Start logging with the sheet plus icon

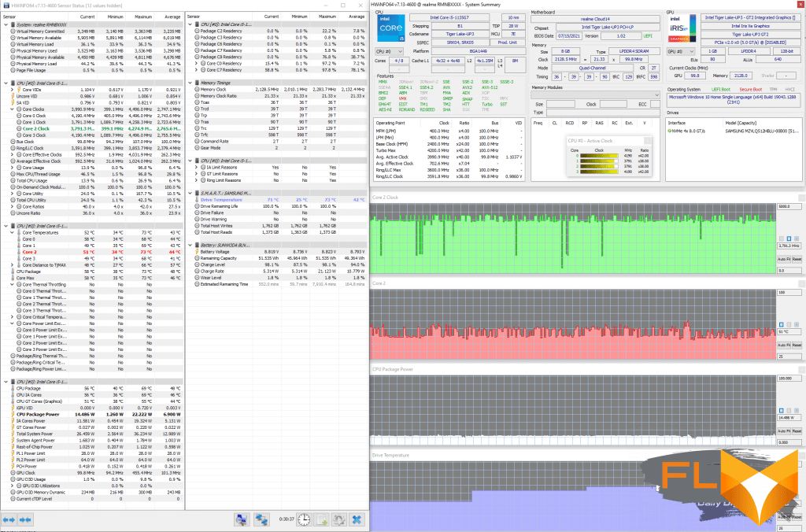pos(322,519)
